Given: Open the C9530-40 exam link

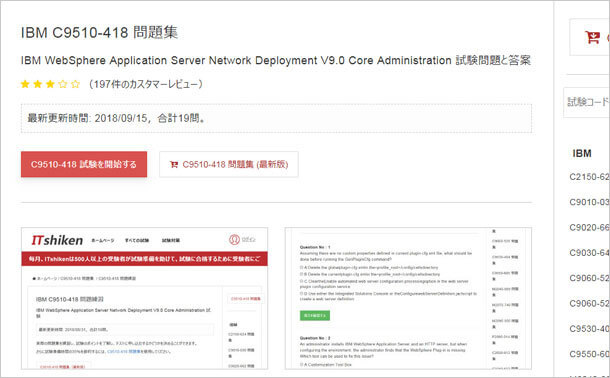Looking at the screenshot, I should click(x=589, y=329).
